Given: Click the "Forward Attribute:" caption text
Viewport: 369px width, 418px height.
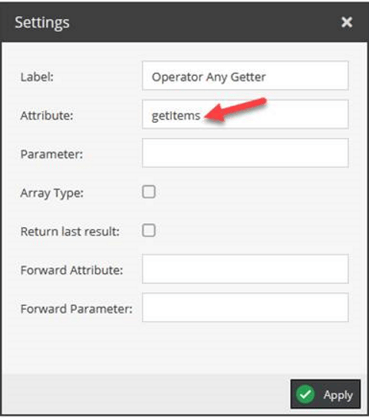Looking at the screenshot, I should click(x=72, y=270).
